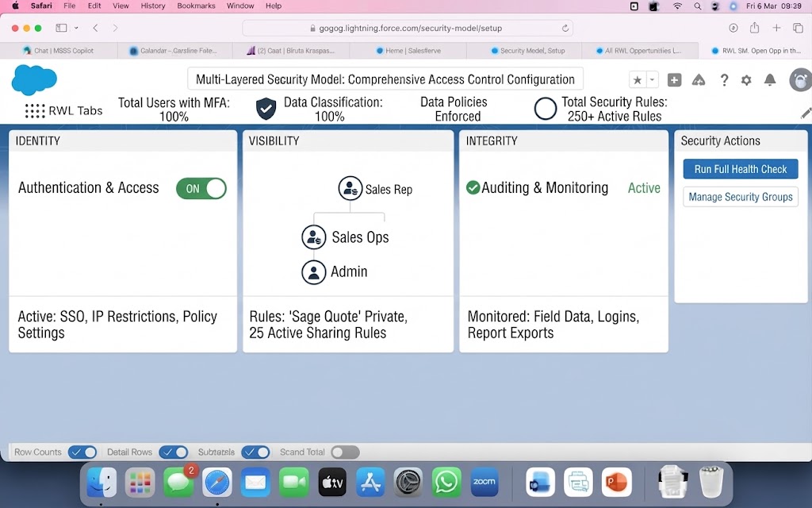Screen dimensions: 812x508
Task: Enable the Scand Total toggle
Action: click(346, 452)
